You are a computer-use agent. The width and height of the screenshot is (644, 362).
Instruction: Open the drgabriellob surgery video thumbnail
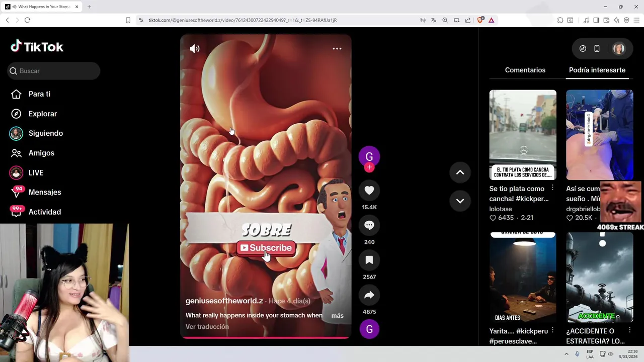click(600, 135)
